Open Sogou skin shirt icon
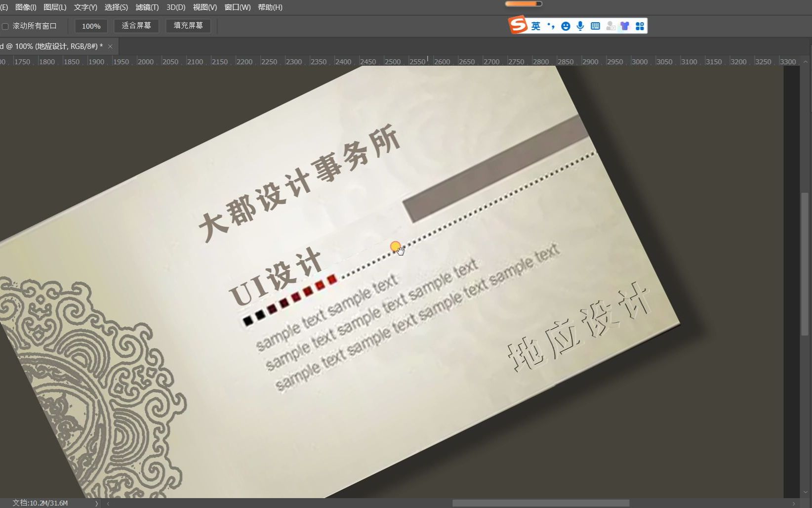Viewport: 812px width, 508px height. pos(625,26)
